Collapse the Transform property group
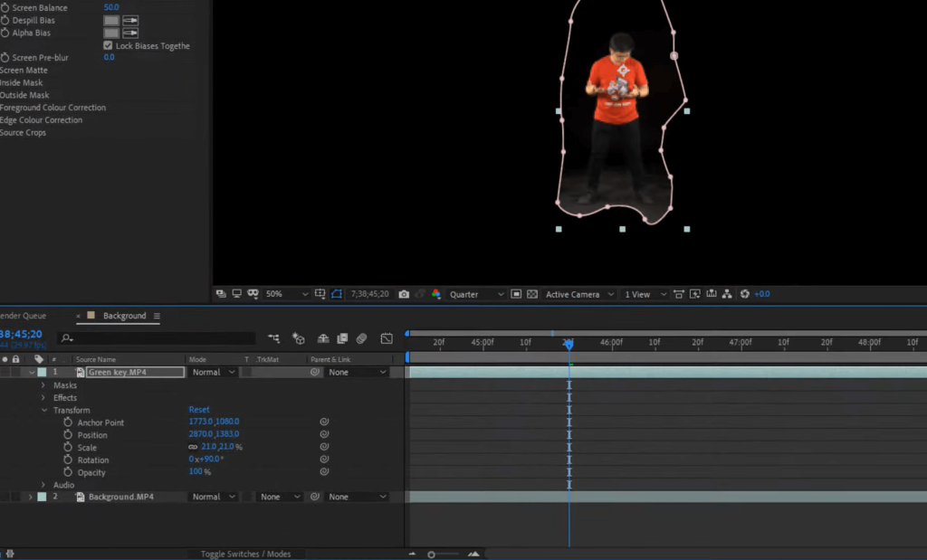The height and width of the screenshot is (560, 927). coord(45,410)
